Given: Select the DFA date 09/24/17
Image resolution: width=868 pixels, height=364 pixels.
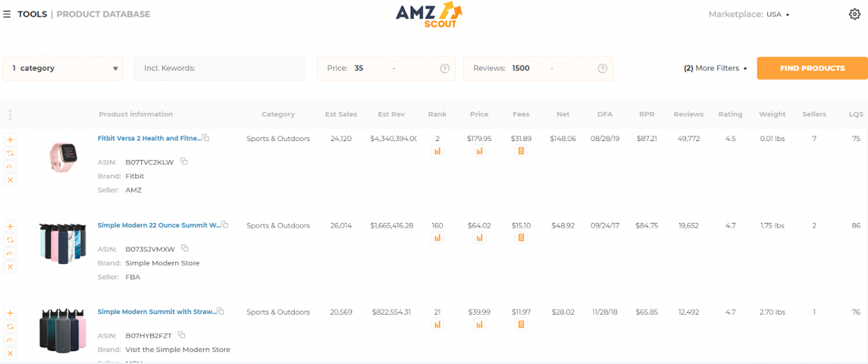Looking at the screenshot, I should coord(605,225).
